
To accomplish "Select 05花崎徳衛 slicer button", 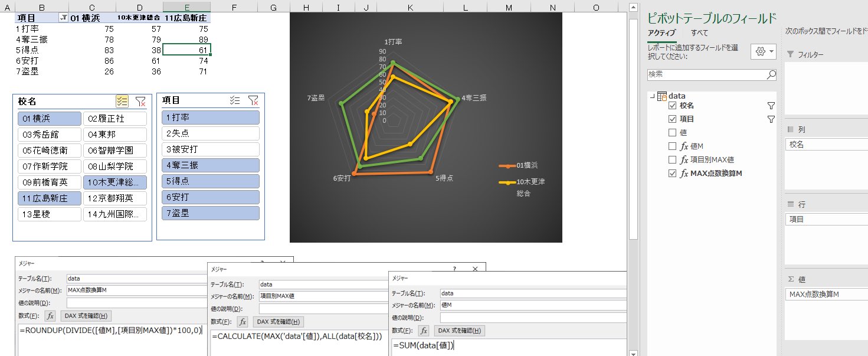I will coord(50,151).
